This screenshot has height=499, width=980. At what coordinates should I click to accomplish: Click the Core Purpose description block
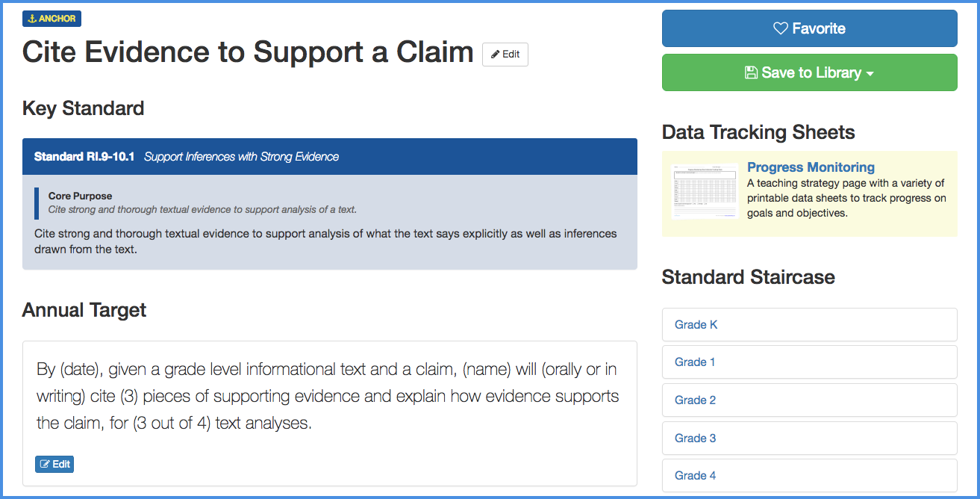coord(202,202)
